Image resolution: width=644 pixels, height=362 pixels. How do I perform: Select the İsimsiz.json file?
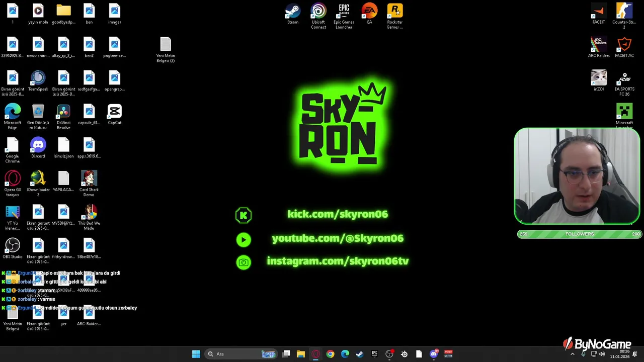(x=63, y=148)
